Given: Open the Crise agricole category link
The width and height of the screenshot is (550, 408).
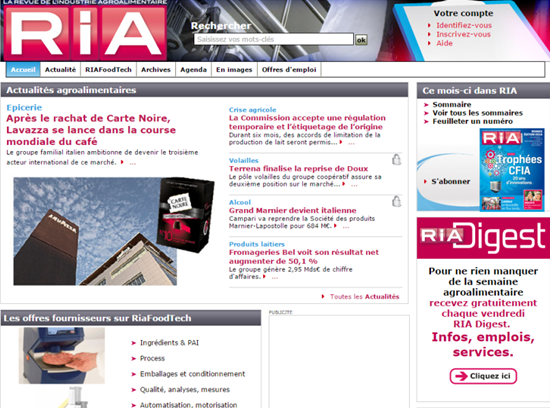Looking at the screenshot, I should [253, 110].
